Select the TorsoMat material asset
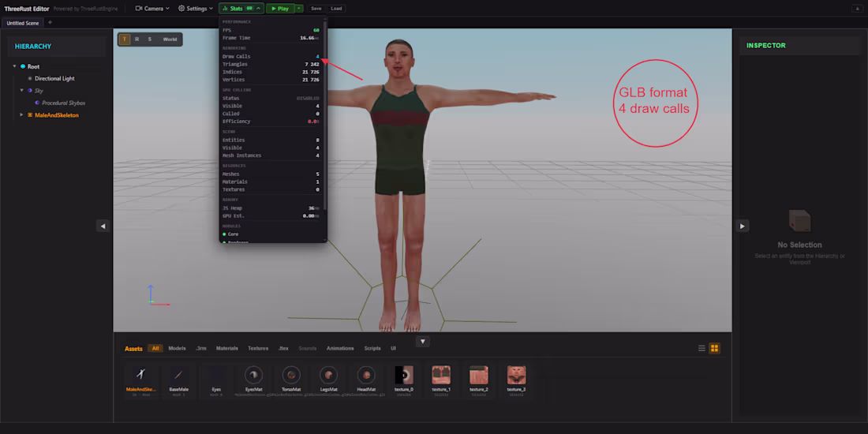868x434 pixels. click(291, 380)
